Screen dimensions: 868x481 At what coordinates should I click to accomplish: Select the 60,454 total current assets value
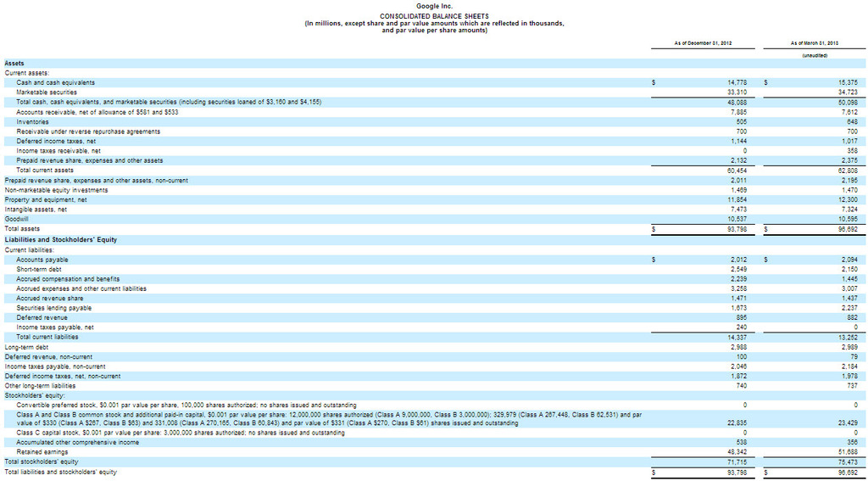737,171
